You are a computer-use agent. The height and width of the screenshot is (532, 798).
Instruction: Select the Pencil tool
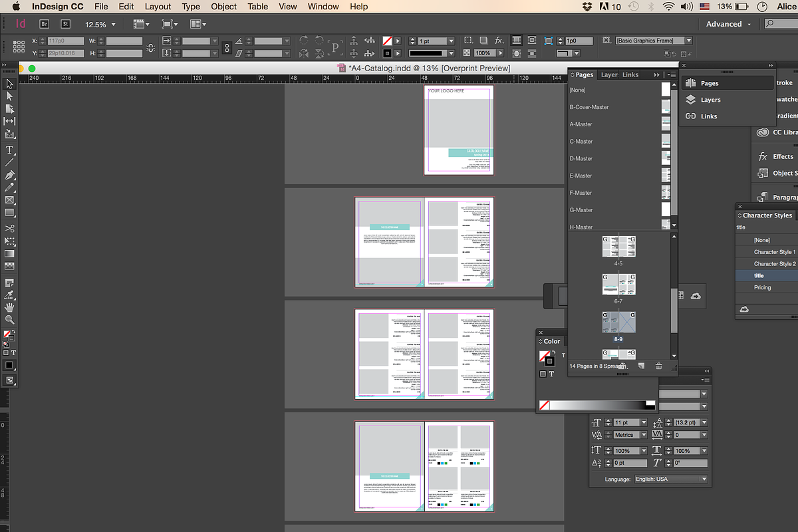(9, 188)
